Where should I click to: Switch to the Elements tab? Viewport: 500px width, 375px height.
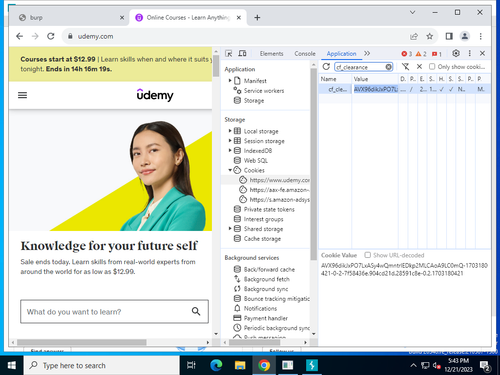[271, 54]
